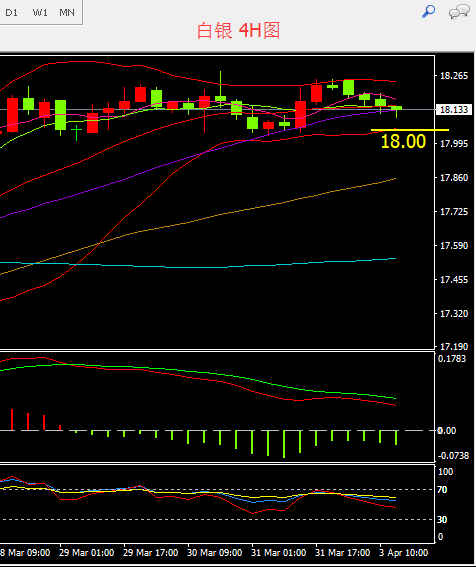Image resolution: width=476 pixels, height=567 pixels.
Task: Click the 29 Mar 01:00 time label
Action: 86,553
